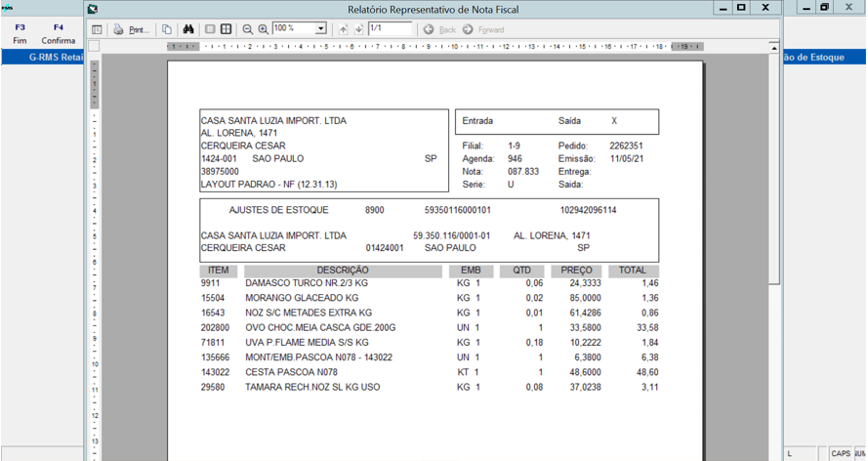Click item DAMASCO TURCO NR.2/3 KG
The height and width of the screenshot is (461, 868).
307,283
